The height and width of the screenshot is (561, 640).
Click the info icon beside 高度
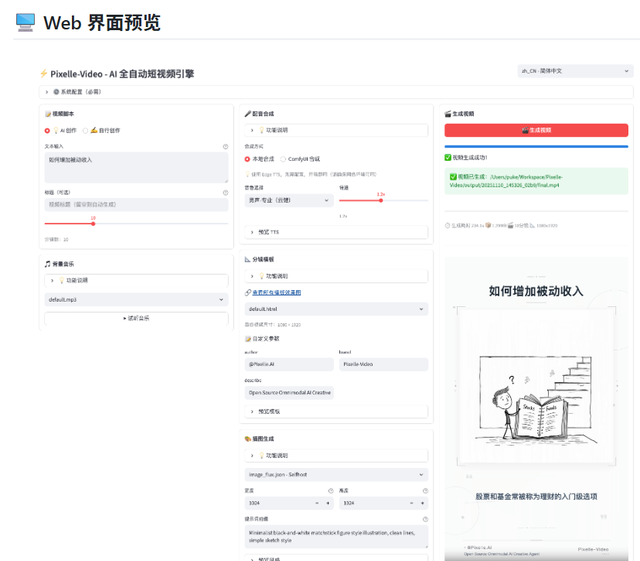point(425,491)
